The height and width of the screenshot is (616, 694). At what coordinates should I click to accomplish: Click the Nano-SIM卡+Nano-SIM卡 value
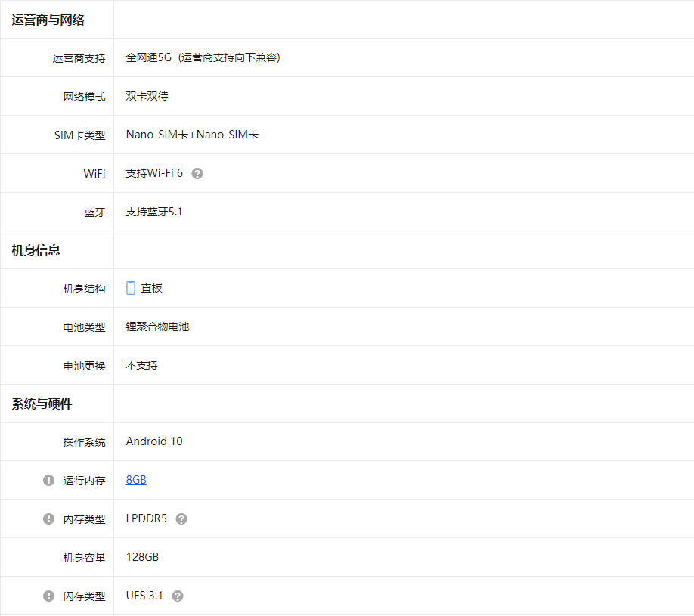tap(192, 135)
